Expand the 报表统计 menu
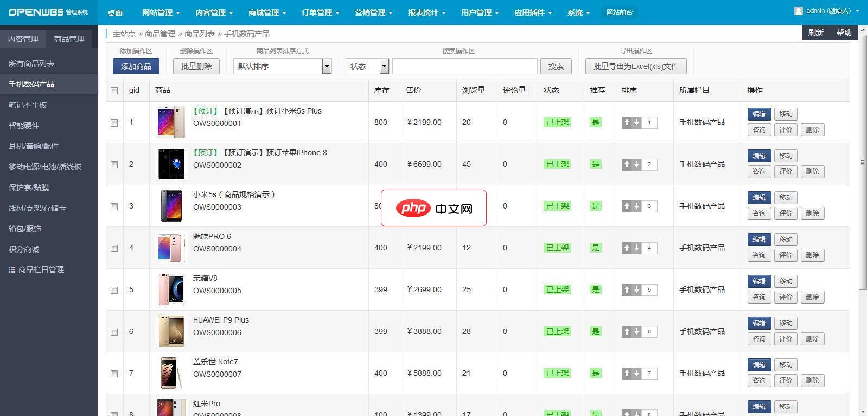 tap(426, 12)
